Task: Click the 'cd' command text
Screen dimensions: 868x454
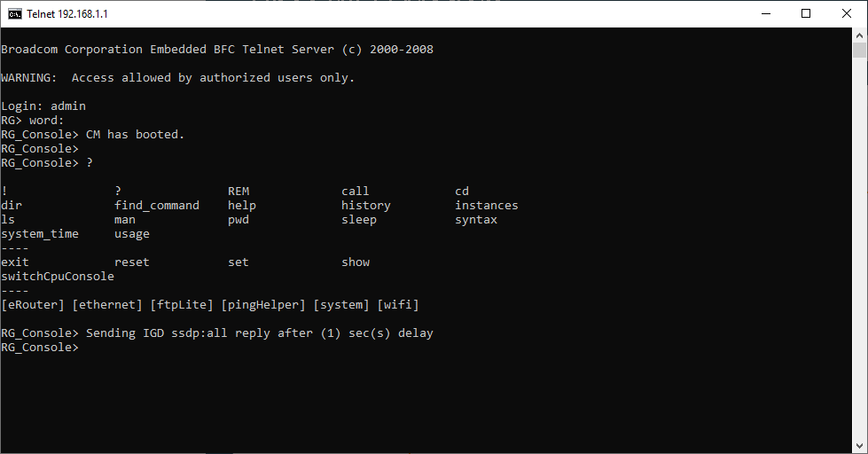Action: (462, 191)
